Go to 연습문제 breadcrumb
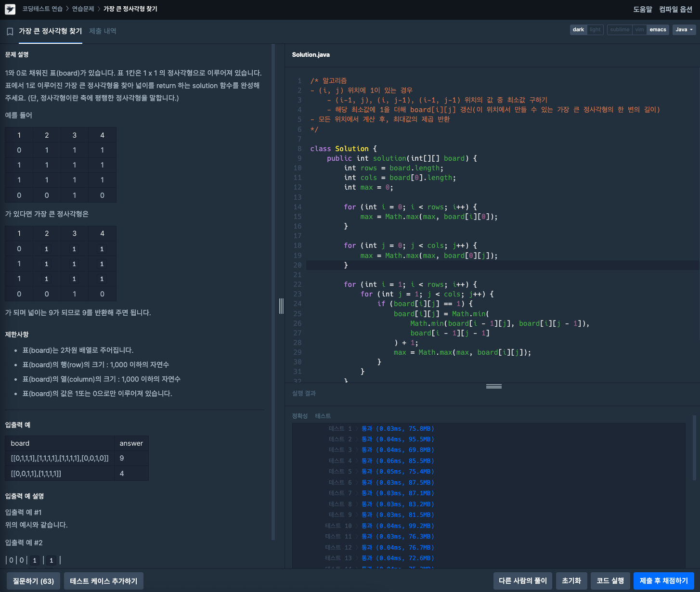 (83, 9)
